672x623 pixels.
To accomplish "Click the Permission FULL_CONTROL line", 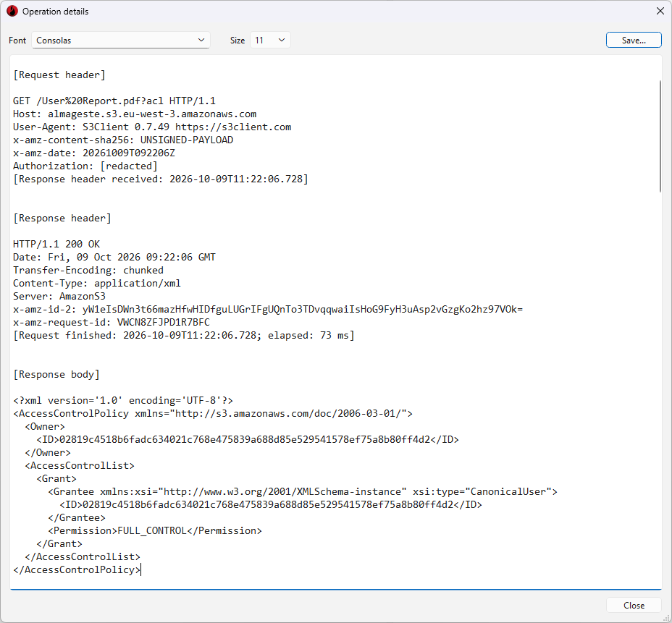I will [155, 530].
